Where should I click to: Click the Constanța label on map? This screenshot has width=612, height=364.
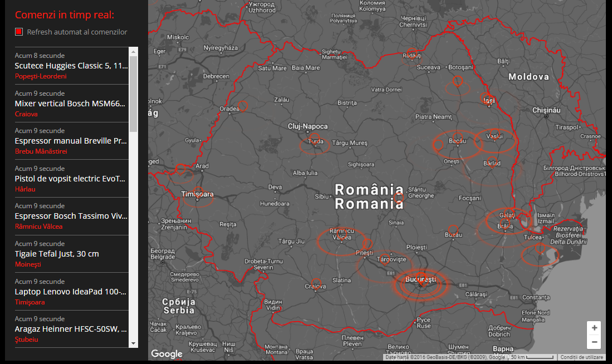(x=536, y=297)
